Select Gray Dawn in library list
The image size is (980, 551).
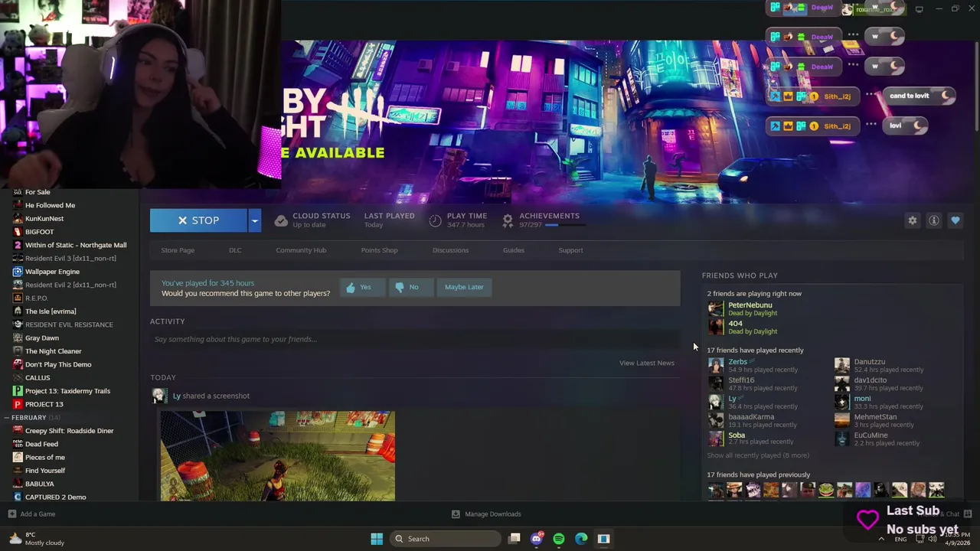coord(42,337)
